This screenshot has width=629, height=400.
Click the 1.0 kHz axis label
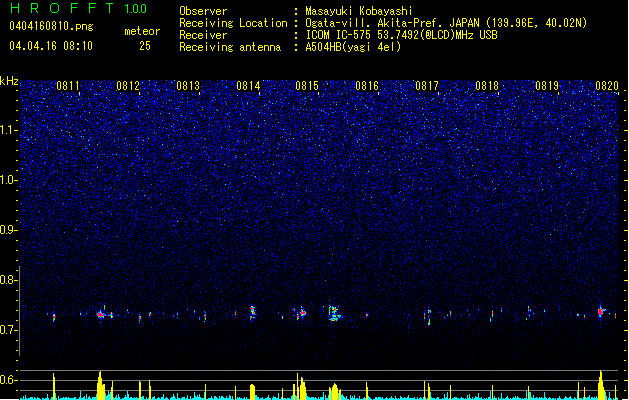tap(8, 180)
